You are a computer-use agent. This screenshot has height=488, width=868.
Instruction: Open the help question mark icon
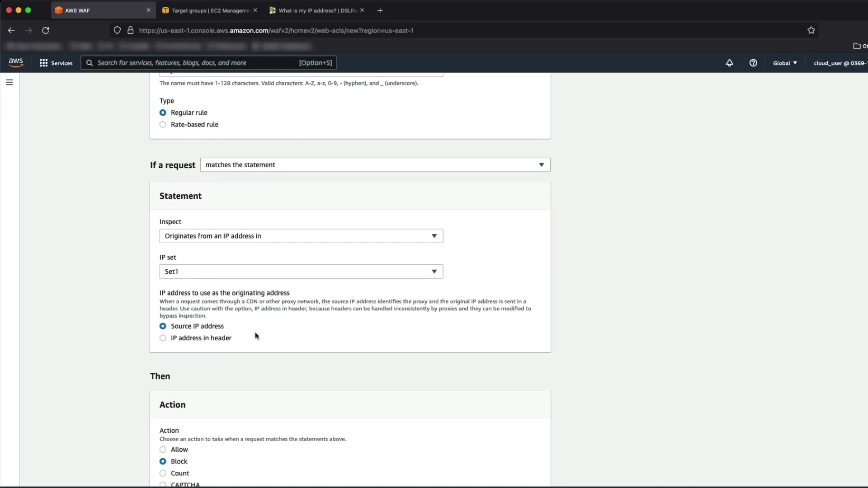pos(753,63)
